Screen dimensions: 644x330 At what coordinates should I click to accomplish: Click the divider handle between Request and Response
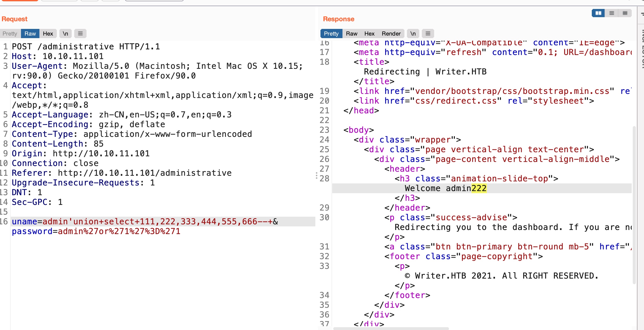click(x=317, y=175)
